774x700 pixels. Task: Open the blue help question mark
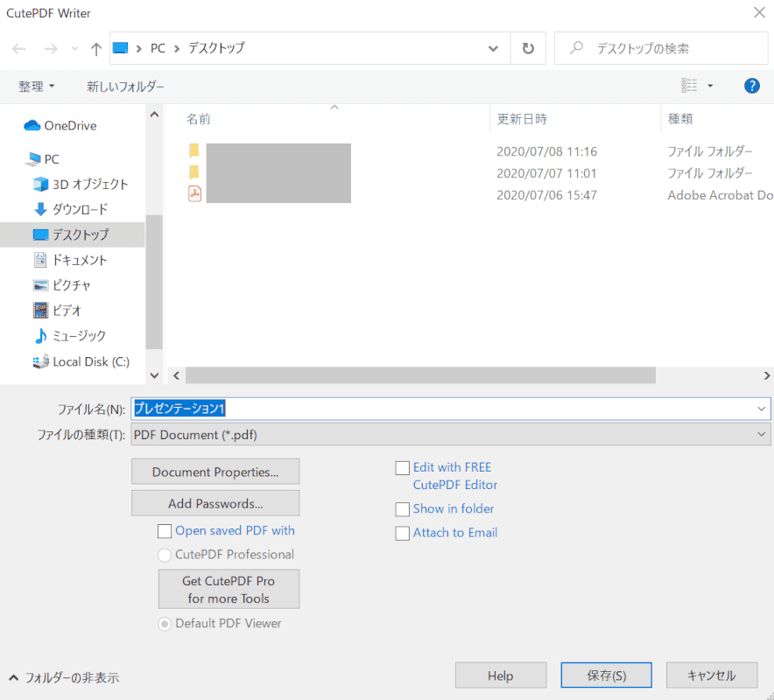tap(751, 86)
